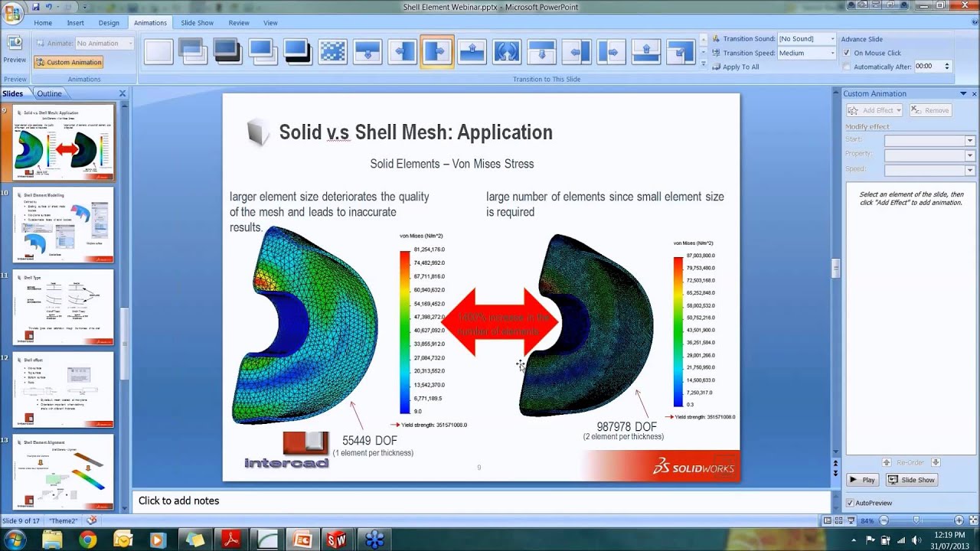This screenshot has height=551, width=980.
Task: Close the Custom Animation pane
Action: [x=974, y=93]
